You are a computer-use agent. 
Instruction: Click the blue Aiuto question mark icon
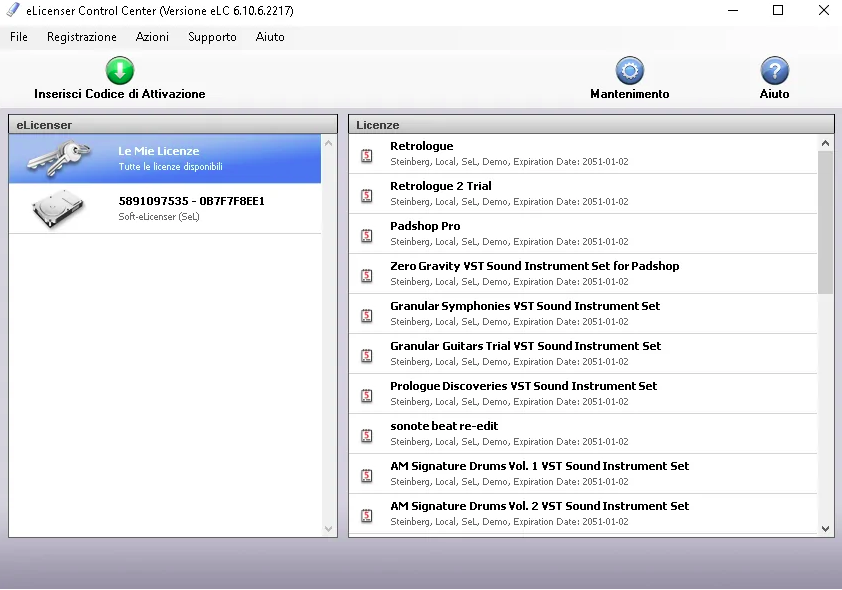click(774, 70)
